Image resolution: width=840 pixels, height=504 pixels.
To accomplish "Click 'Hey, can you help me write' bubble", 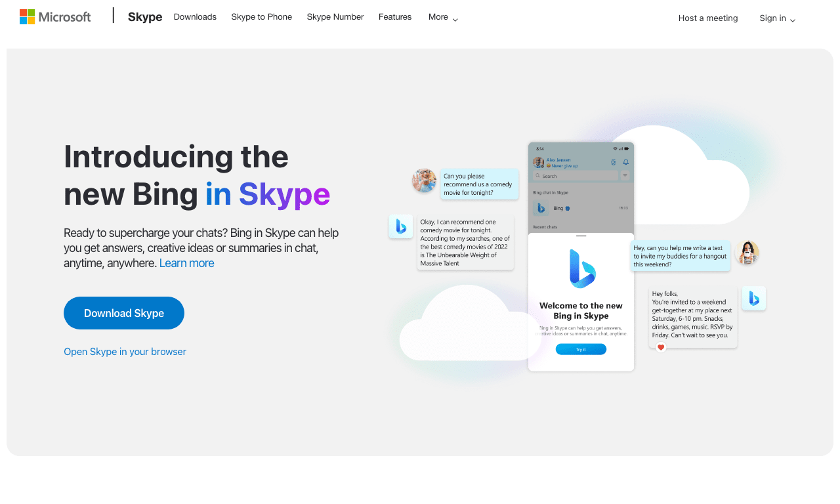I will point(681,256).
